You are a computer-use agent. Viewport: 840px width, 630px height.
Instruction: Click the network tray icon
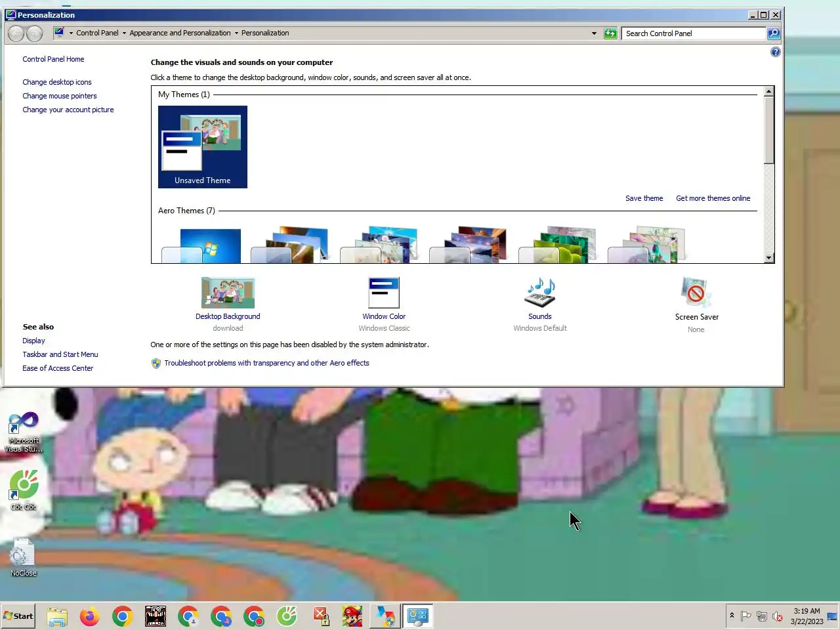[x=762, y=616]
